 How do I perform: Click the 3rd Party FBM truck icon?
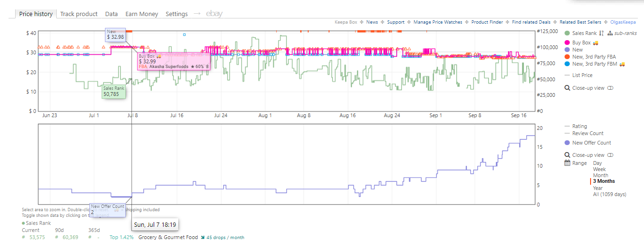point(622,64)
